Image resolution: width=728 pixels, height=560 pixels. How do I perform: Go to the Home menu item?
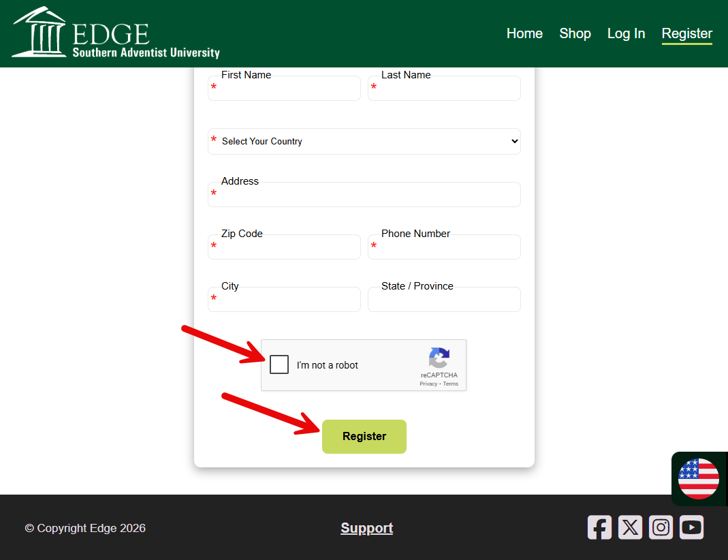[524, 33]
